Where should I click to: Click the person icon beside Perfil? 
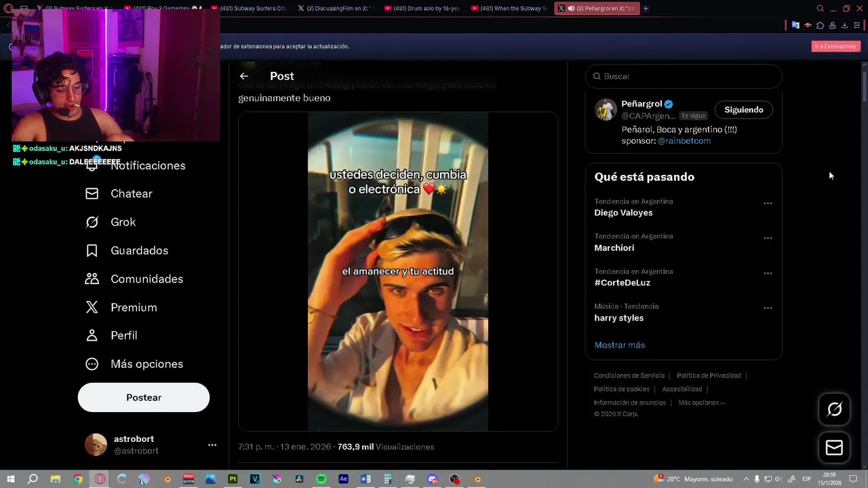coord(92,335)
